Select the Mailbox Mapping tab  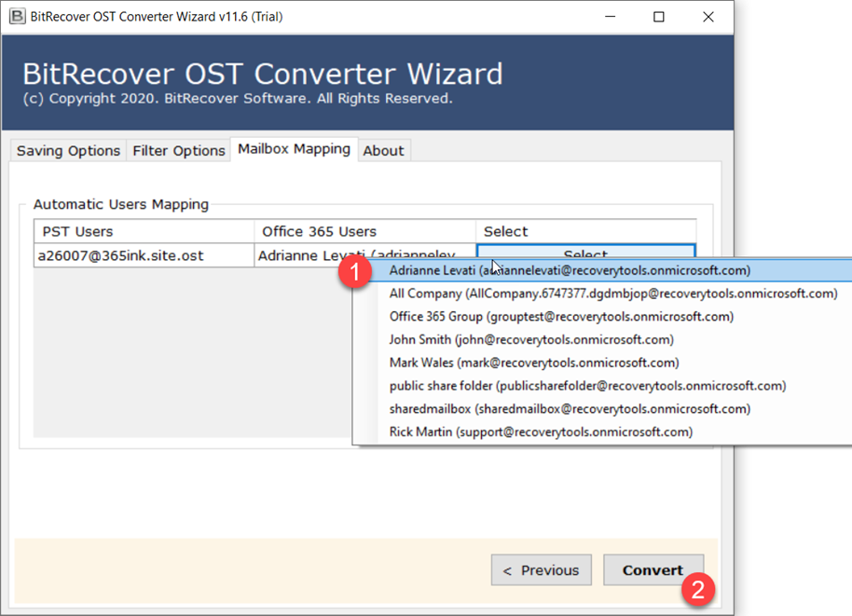[294, 149]
